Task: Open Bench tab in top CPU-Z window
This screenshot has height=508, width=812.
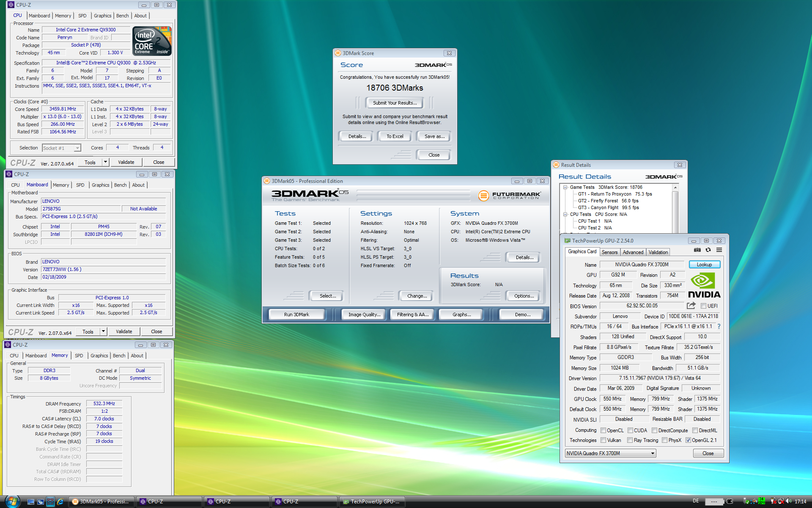Action: click(123, 16)
